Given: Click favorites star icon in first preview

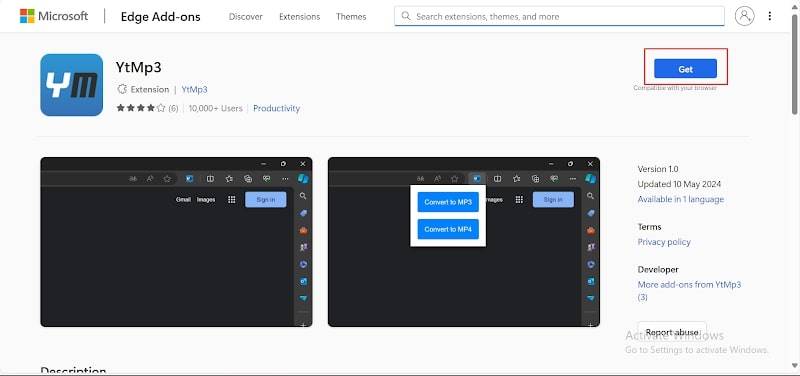Looking at the screenshot, I should click(167, 179).
